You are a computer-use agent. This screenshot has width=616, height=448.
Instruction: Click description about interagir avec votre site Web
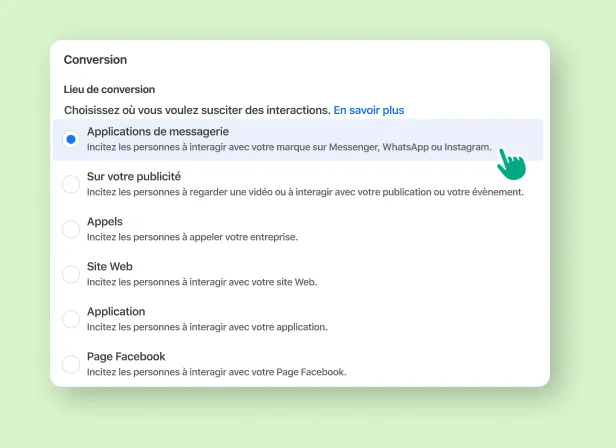pos(202,282)
